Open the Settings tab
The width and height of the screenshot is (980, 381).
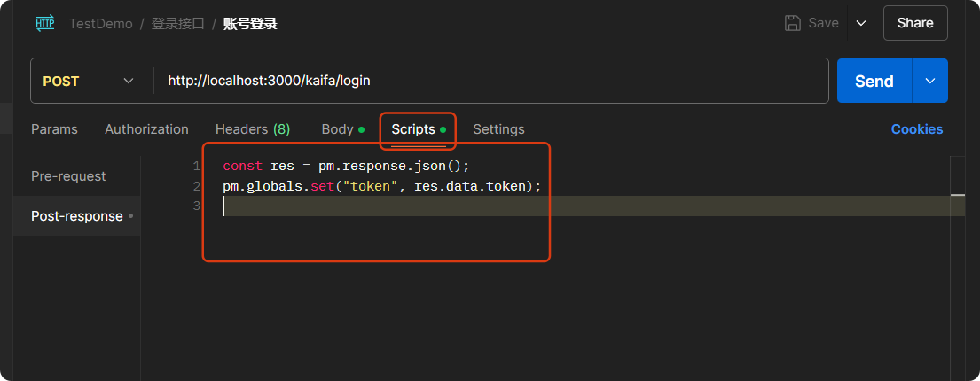click(498, 129)
